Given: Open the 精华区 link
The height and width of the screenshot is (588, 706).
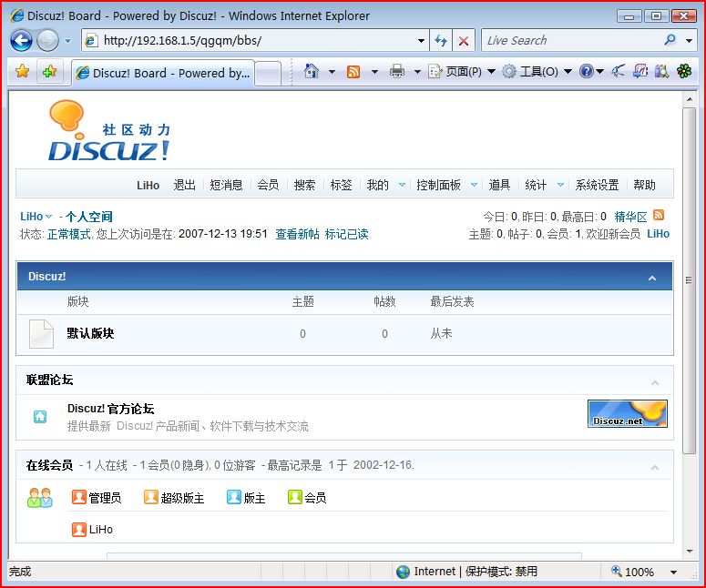Looking at the screenshot, I should [630, 217].
